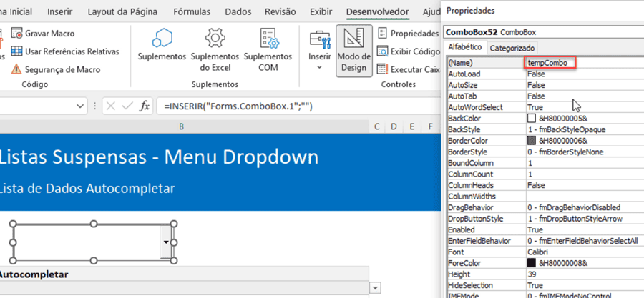
Task: Click the BackColor color swatch
Action: point(532,118)
